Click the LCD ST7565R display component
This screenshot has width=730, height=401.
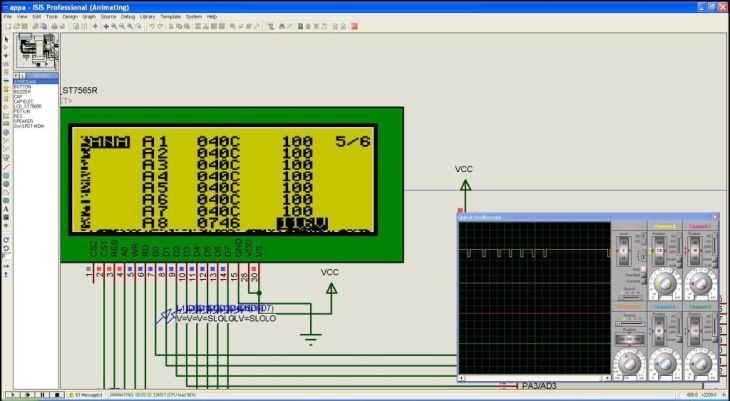click(232, 185)
